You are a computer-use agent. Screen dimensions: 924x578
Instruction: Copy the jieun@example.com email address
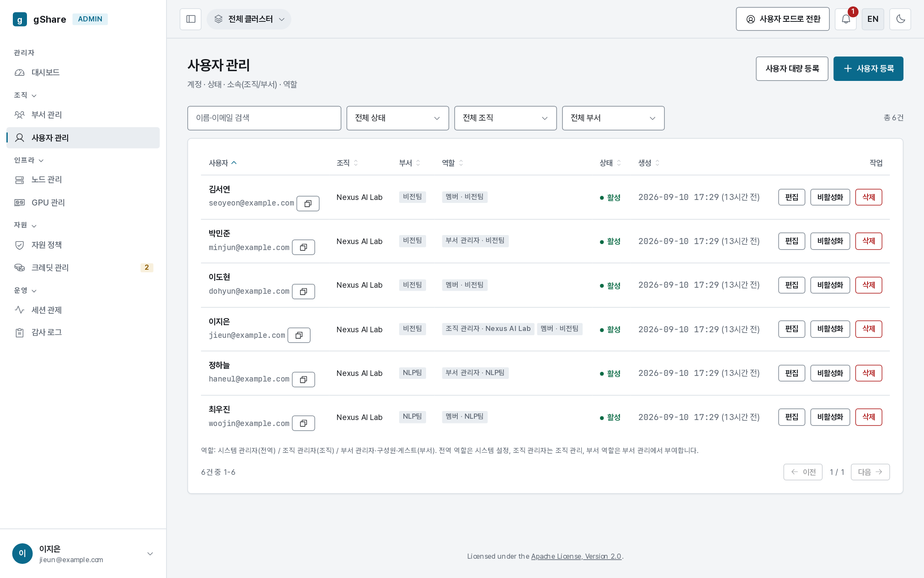coord(299,335)
